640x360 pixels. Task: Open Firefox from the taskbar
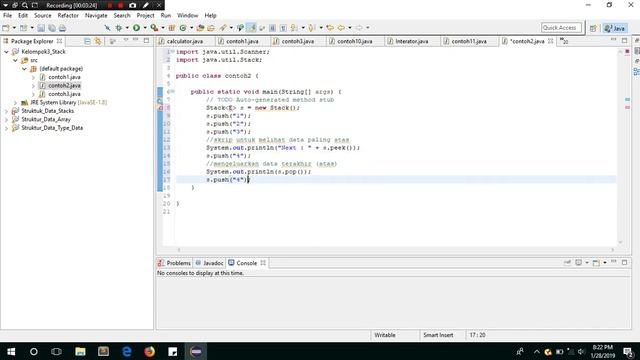[x=149, y=351]
